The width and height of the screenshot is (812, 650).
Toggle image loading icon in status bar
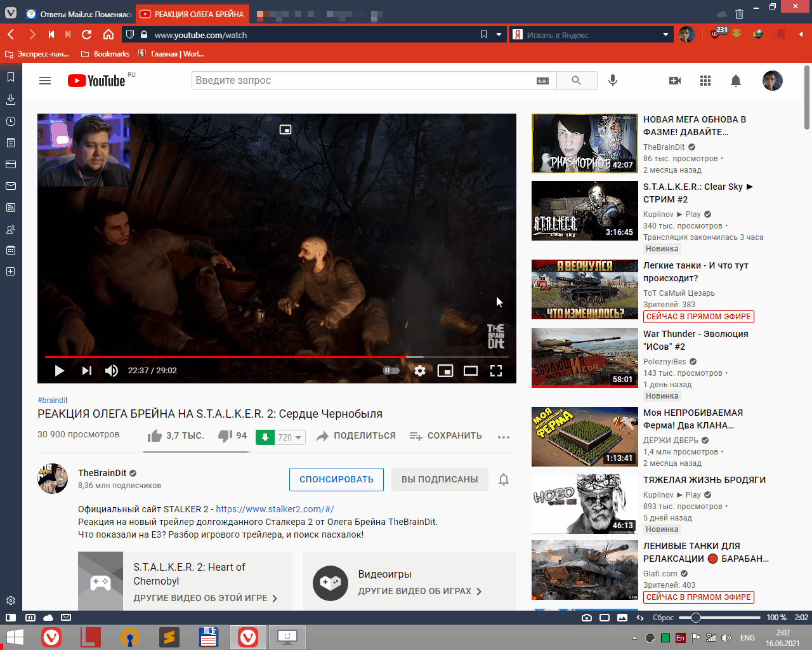tap(622, 618)
